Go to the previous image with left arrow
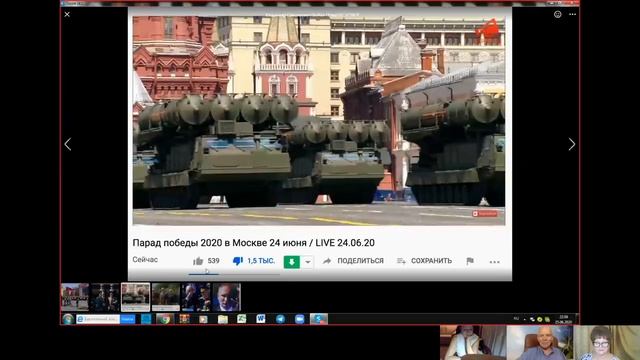The image size is (640, 360). 68,144
